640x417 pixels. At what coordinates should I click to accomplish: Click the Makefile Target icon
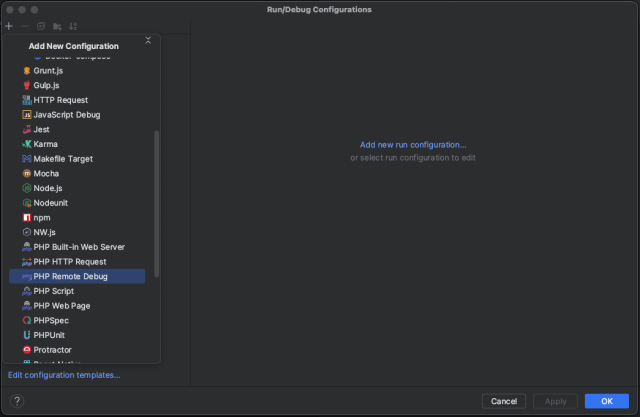coord(27,159)
